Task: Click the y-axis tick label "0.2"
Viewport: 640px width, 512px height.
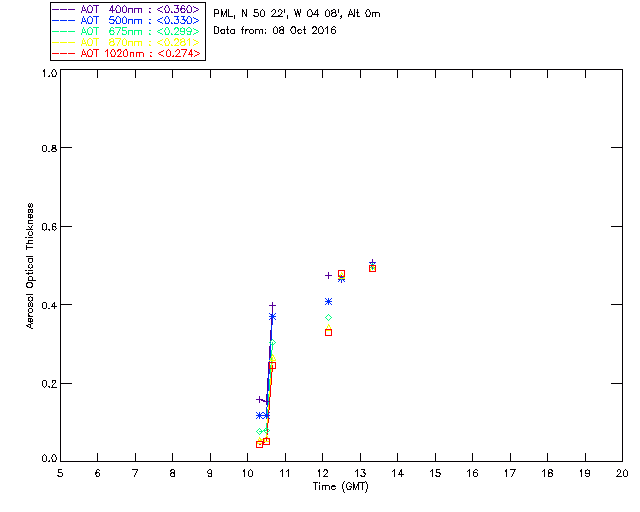Action: click(x=49, y=383)
